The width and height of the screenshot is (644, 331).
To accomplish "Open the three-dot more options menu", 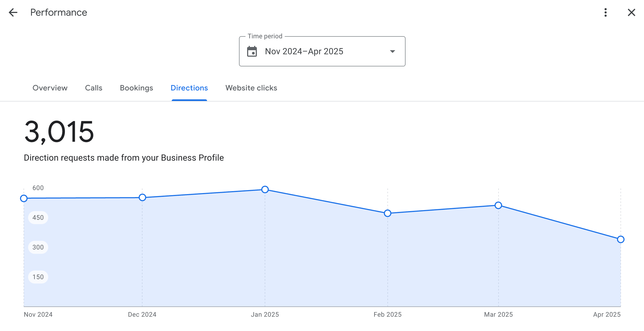I will point(606,12).
